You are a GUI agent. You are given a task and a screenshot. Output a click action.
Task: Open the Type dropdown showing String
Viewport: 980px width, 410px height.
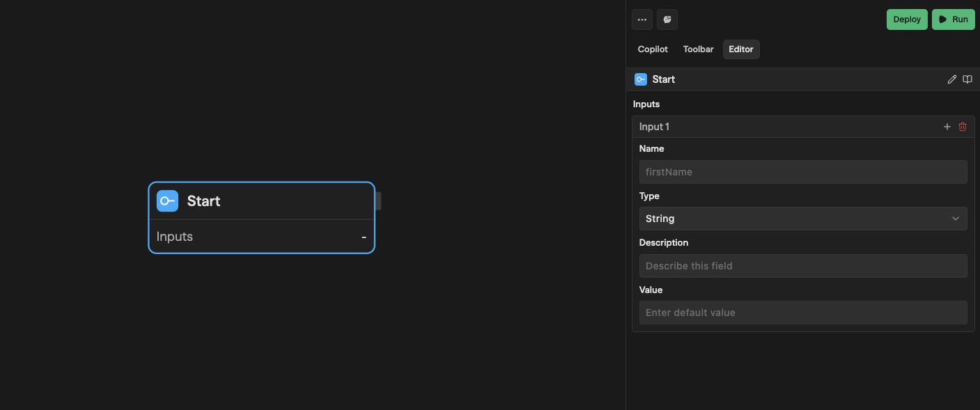[x=802, y=219]
